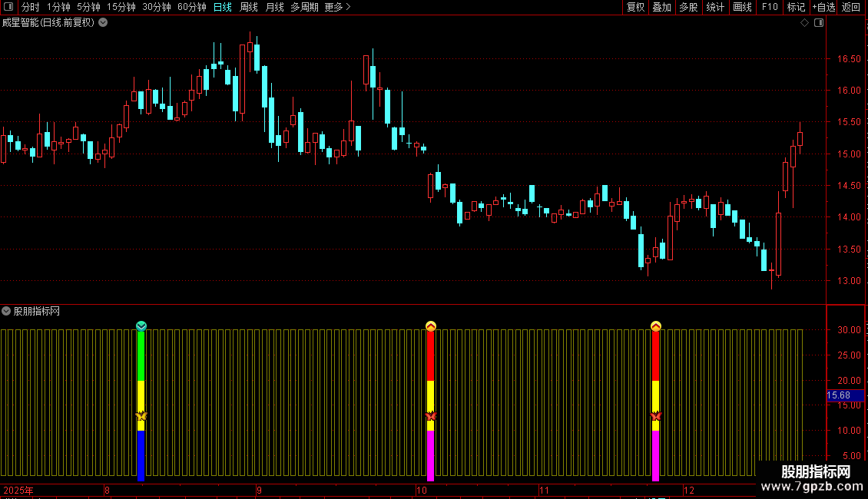The width and height of the screenshot is (868, 499).
Task: Click the butterfly marker on November red column
Action: (x=656, y=416)
